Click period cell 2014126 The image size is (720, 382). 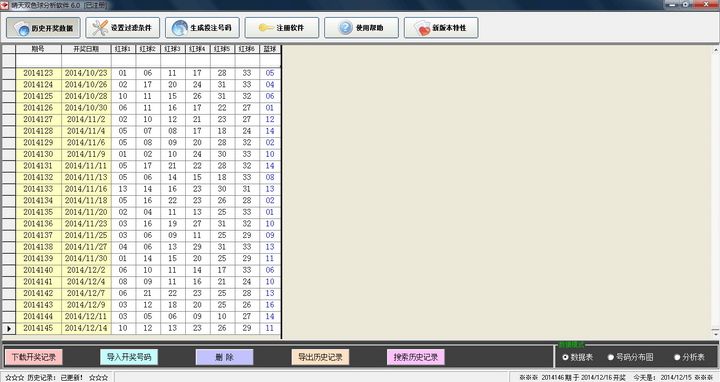pos(39,108)
